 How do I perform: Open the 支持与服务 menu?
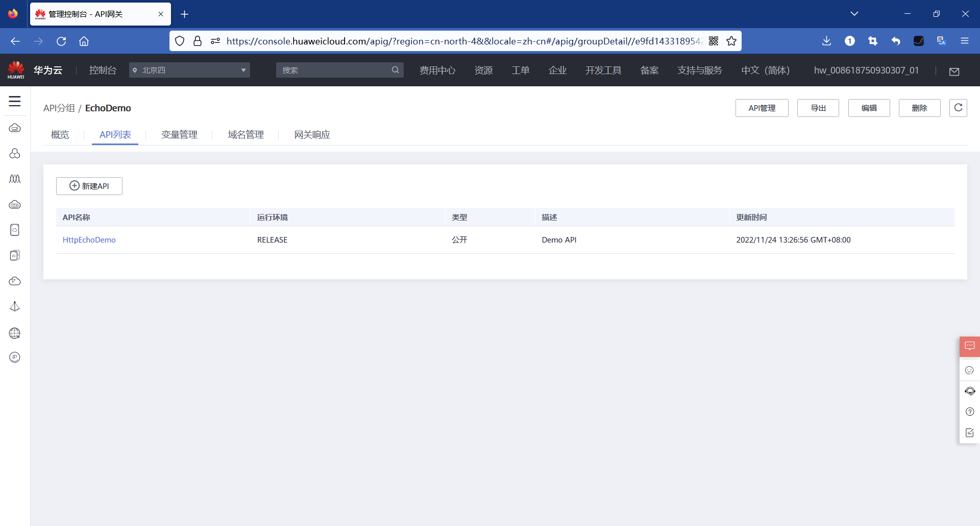pyautogui.click(x=700, y=70)
